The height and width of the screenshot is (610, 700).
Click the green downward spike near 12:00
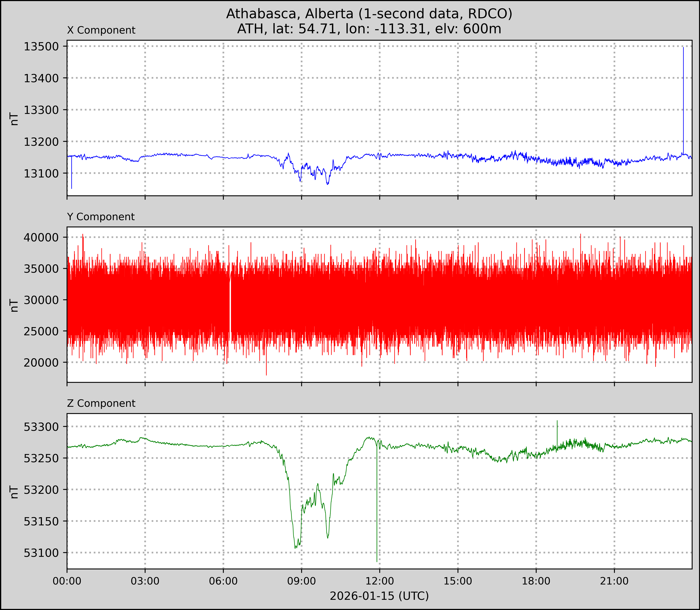coord(377,511)
